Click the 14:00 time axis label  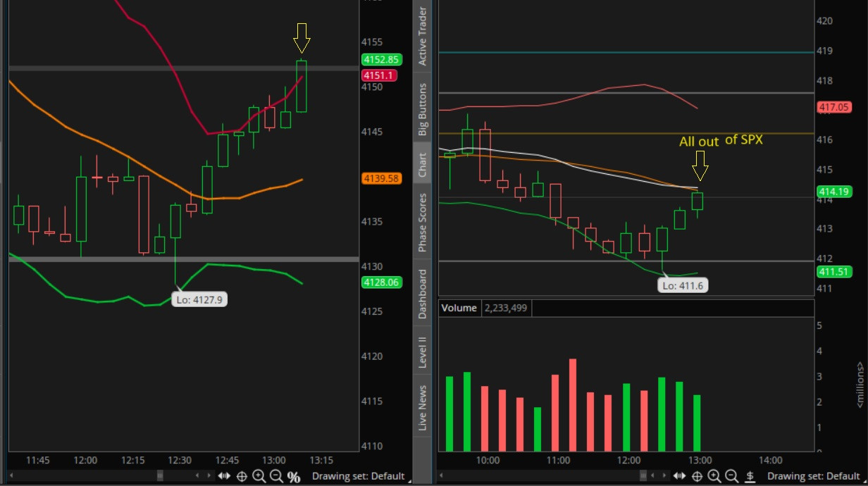tap(771, 460)
